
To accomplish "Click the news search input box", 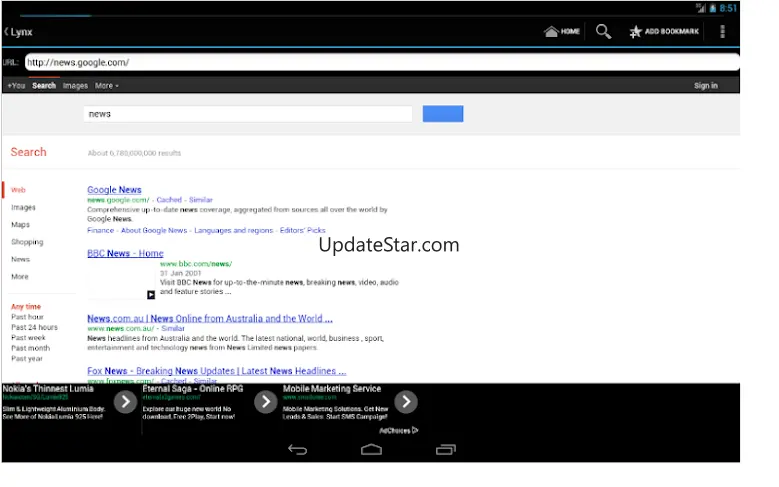I will click(248, 114).
